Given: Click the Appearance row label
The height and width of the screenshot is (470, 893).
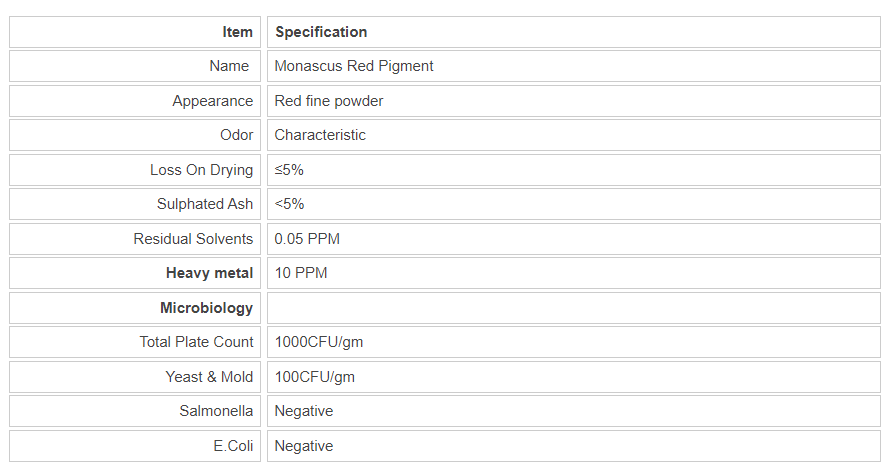Looking at the screenshot, I should coord(212,101).
